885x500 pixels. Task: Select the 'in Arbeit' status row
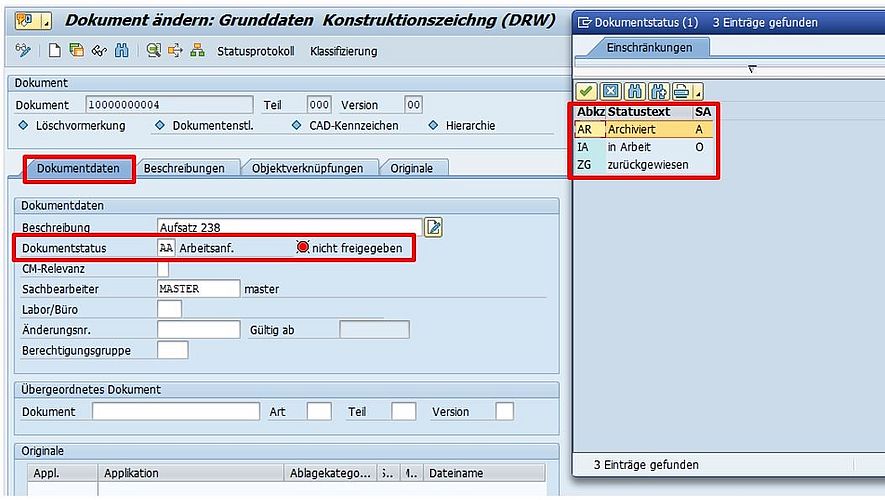628,147
